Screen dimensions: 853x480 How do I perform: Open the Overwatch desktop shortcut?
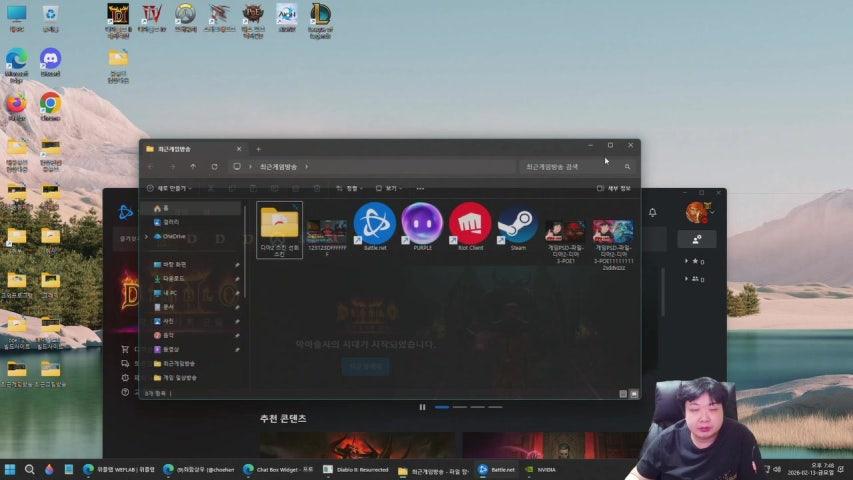point(186,18)
